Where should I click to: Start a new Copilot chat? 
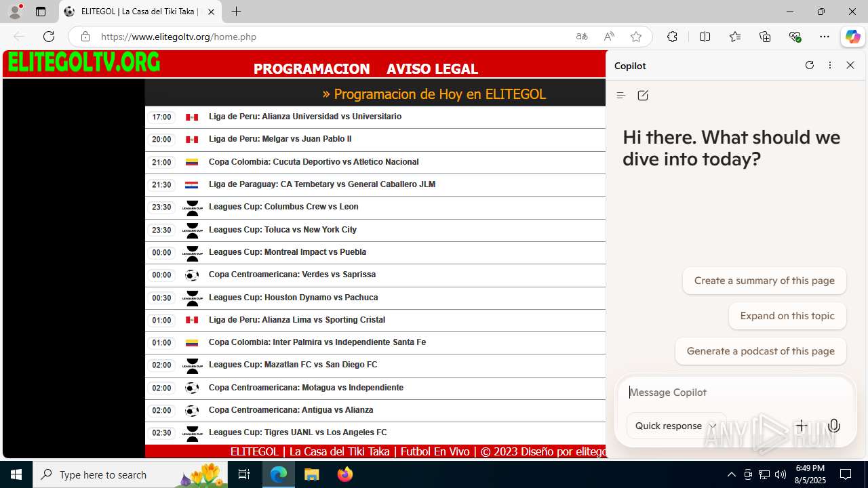tap(643, 96)
